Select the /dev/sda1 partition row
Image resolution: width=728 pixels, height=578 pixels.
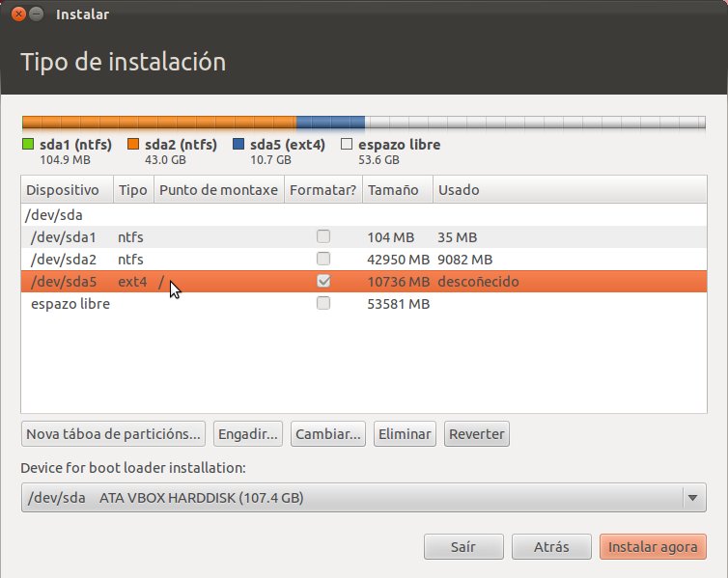[x=364, y=237]
